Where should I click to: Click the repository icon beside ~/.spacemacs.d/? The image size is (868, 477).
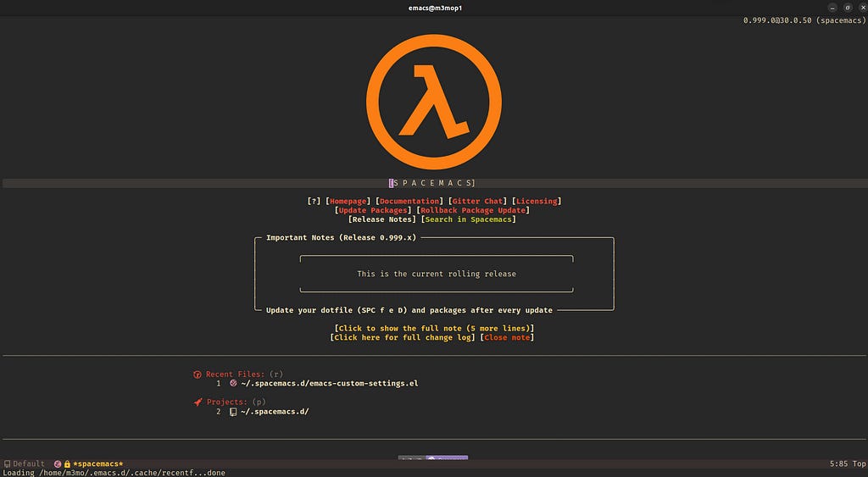point(233,412)
